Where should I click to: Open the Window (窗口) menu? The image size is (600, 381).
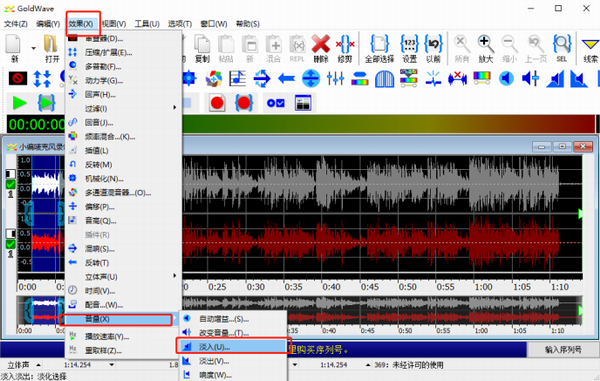(214, 24)
